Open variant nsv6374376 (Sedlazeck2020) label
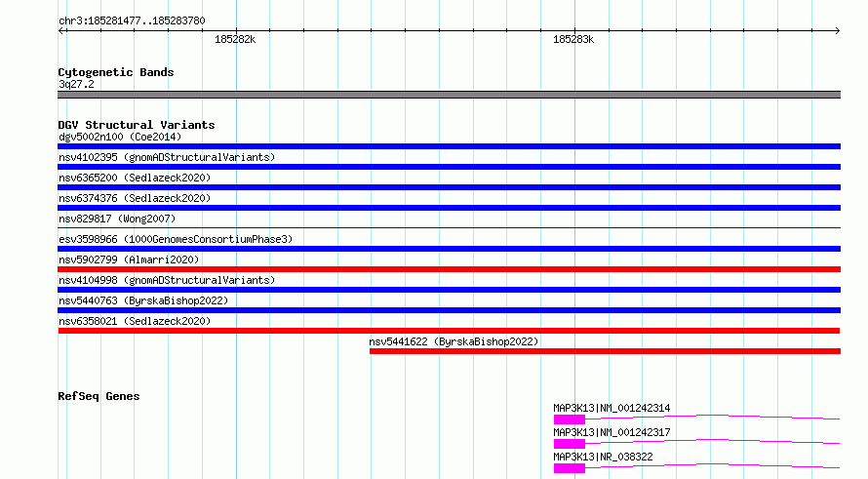The height and width of the screenshot is (479, 868). (135, 198)
